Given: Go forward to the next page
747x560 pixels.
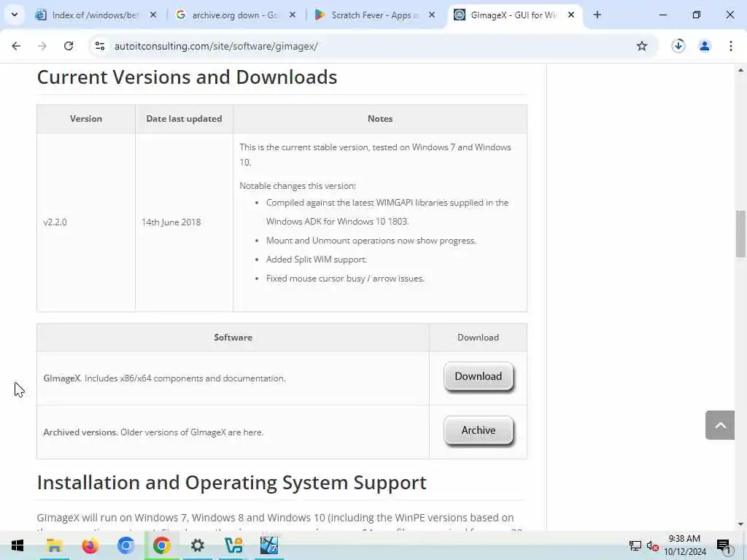Looking at the screenshot, I should [x=42, y=46].
